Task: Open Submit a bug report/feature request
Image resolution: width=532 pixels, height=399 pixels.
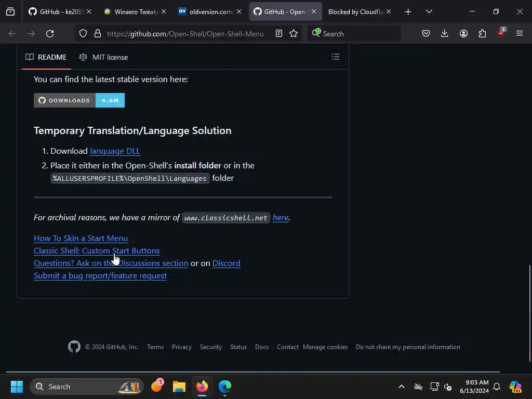Action: click(100, 276)
